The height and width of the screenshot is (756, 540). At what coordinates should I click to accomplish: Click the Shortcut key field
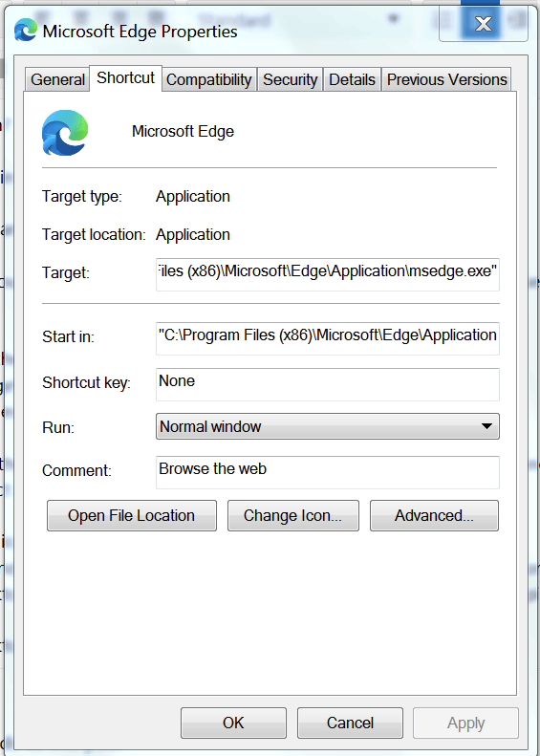pos(328,384)
